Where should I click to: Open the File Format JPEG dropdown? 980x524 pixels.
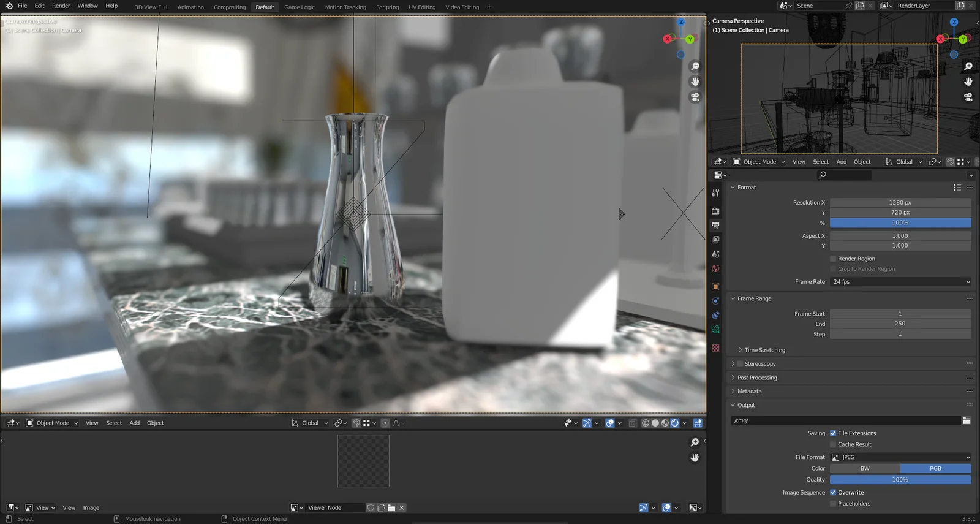point(900,457)
